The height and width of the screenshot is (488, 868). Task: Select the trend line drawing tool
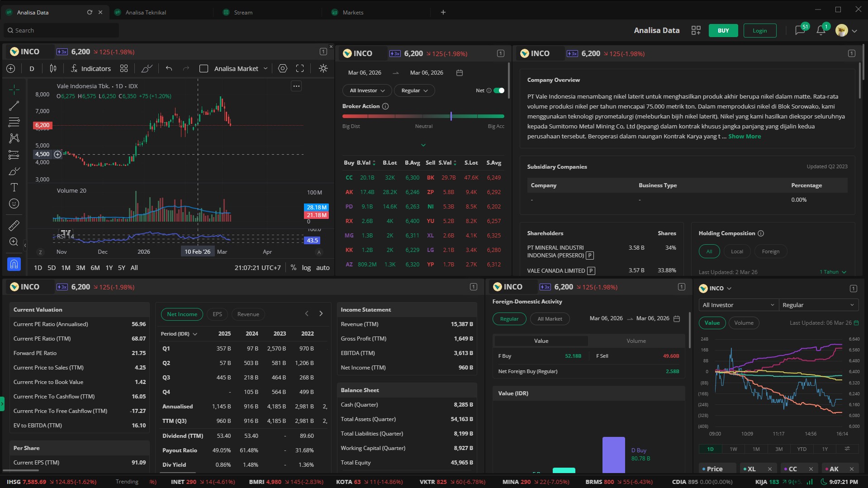(x=14, y=106)
